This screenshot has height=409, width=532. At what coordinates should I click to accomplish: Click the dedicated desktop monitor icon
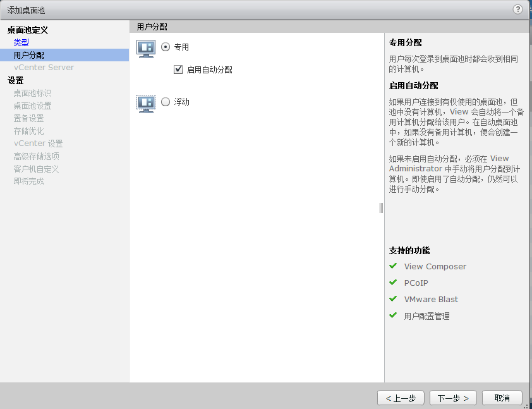tap(146, 49)
